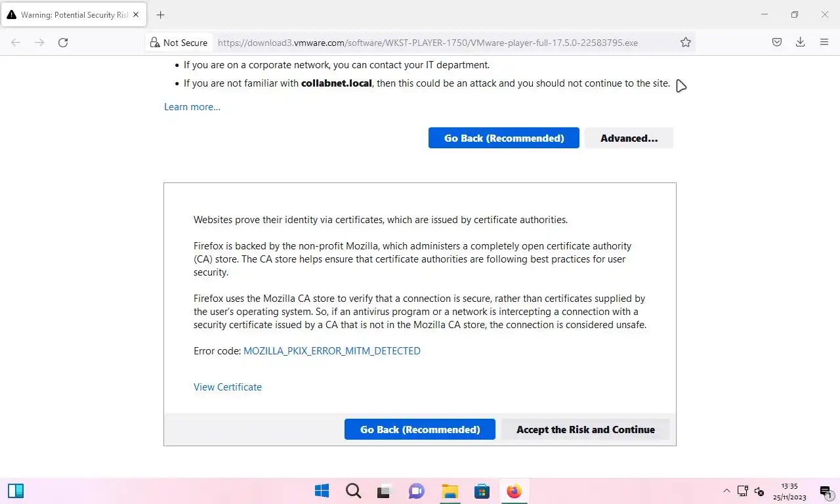
Task: Close the Potential Security Risk warning tab
Action: click(x=136, y=14)
